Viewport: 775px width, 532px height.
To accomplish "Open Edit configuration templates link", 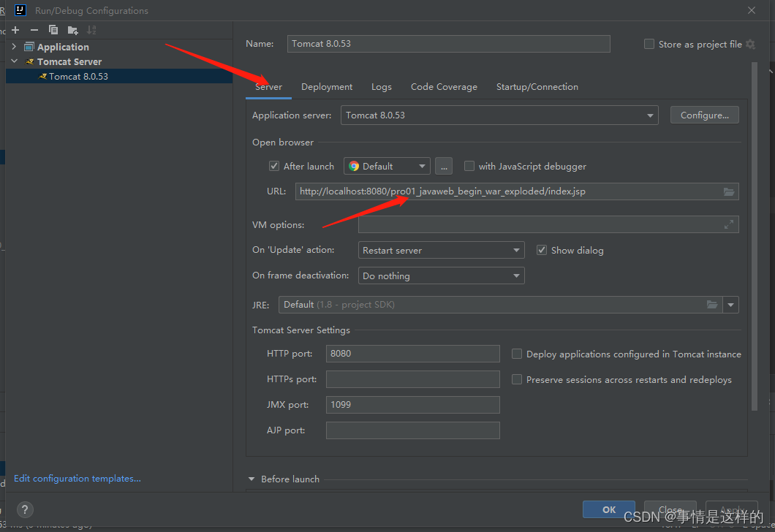I will point(77,478).
